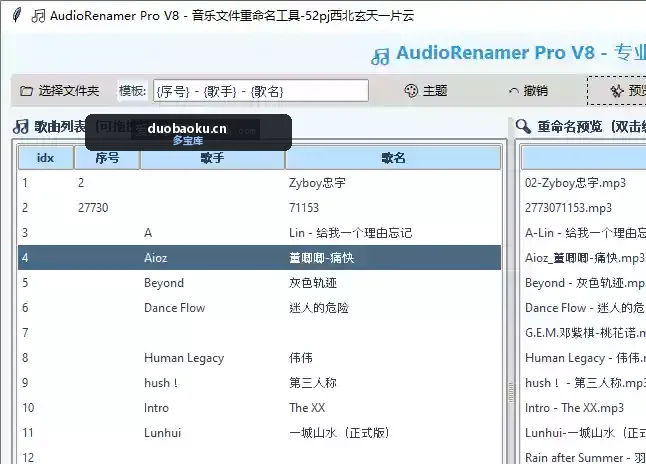Select the Lunhui artist cell
This screenshot has width=646, height=464.
pos(162,433)
